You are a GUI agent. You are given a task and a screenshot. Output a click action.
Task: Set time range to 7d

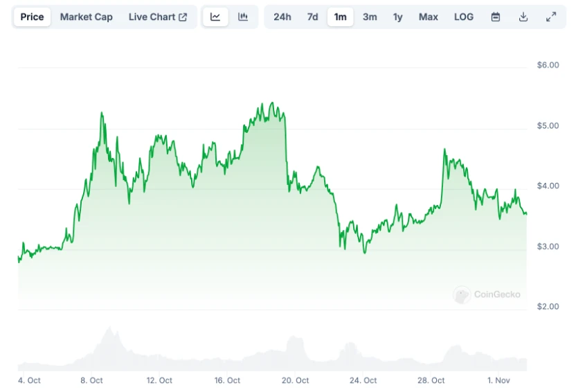click(x=313, y=17)
